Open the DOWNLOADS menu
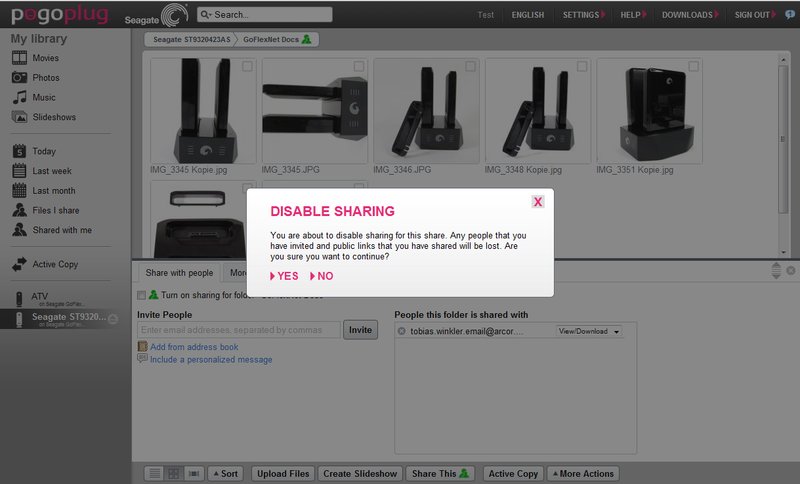 point(690,15)
